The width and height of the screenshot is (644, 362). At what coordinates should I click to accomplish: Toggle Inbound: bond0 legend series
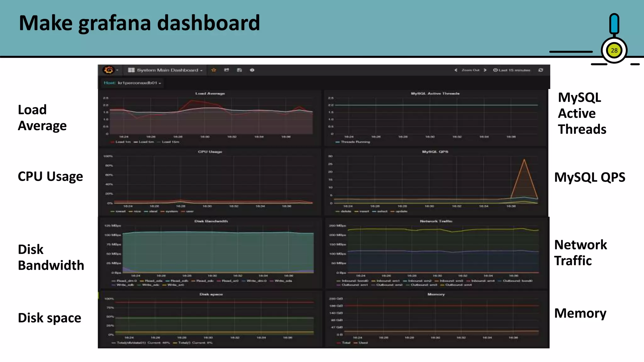[x=354, y=281]
